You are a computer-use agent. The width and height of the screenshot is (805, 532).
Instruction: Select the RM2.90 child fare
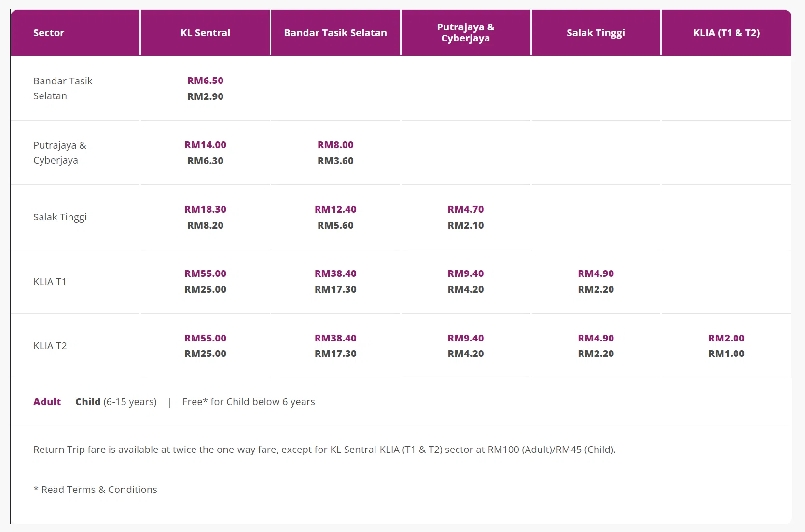205,96
